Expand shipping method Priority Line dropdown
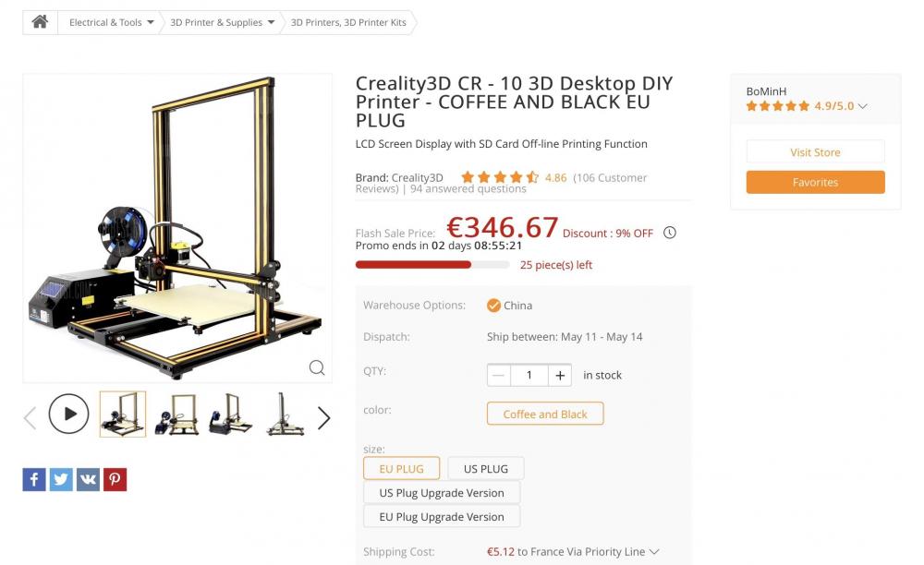Screen dimensions: 924x565 (654, 552)
